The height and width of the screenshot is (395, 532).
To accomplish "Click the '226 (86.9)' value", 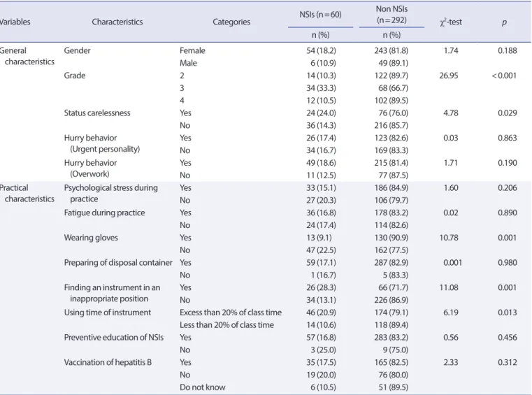I will (391, 300).
